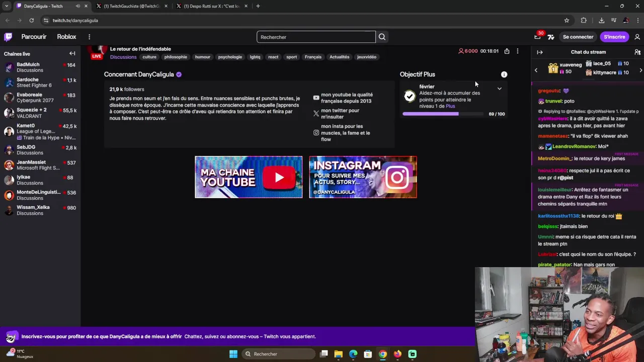Open Windows Start menu
The image size is (644, 362).
pyautogui.click(x=233, y=354)
